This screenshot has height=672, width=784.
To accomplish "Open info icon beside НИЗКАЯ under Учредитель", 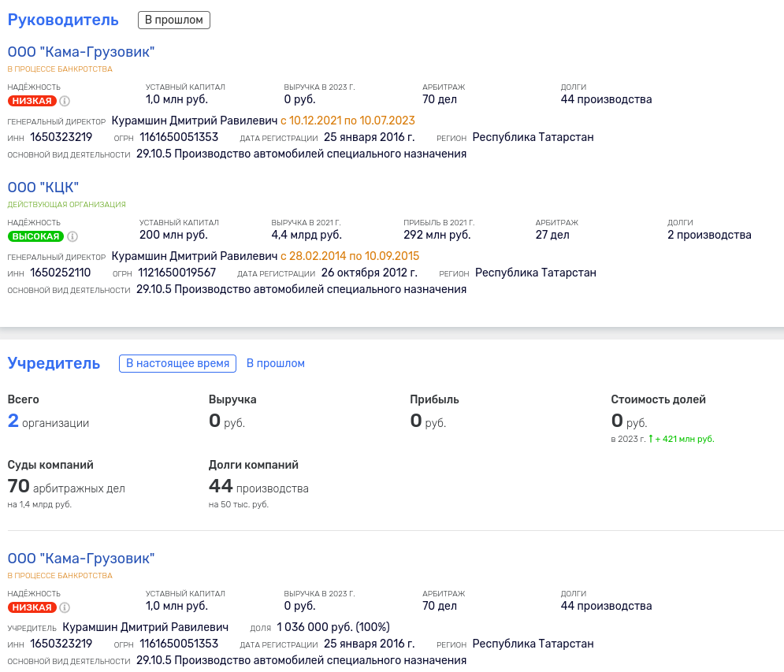I will (65, 607).
